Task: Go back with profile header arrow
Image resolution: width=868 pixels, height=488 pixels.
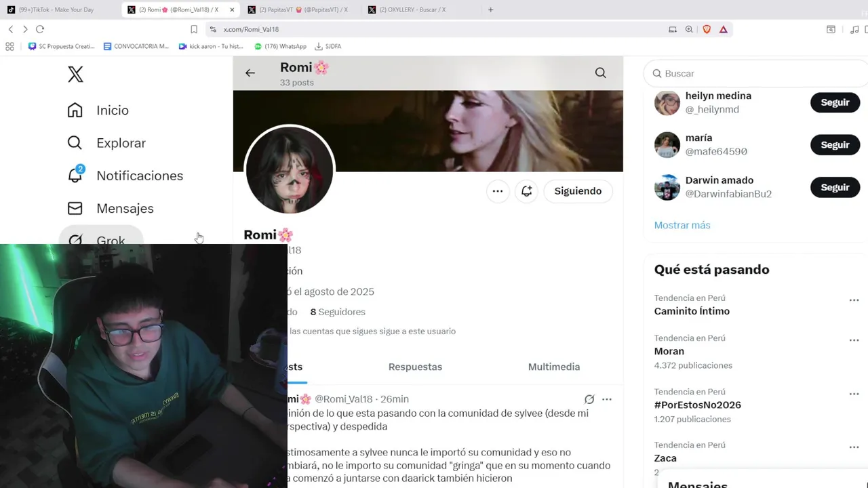Action: (250, 73)
